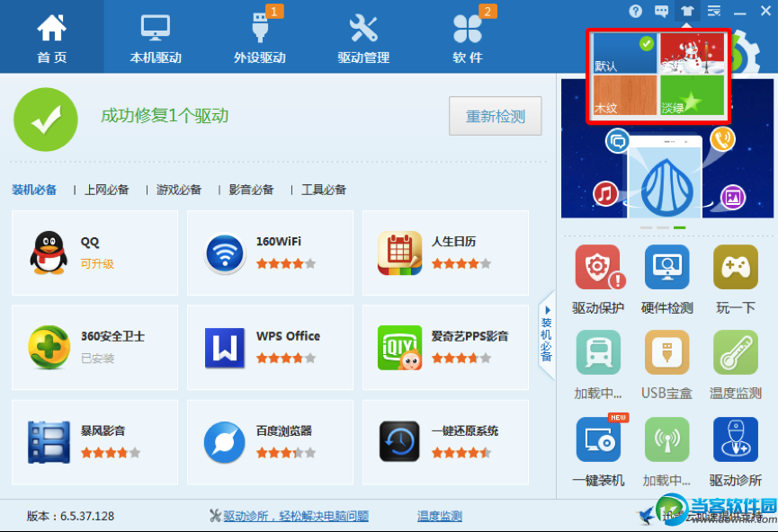
Task: Click 成功修复1个驱动 status message
Action: pos(165,116)
